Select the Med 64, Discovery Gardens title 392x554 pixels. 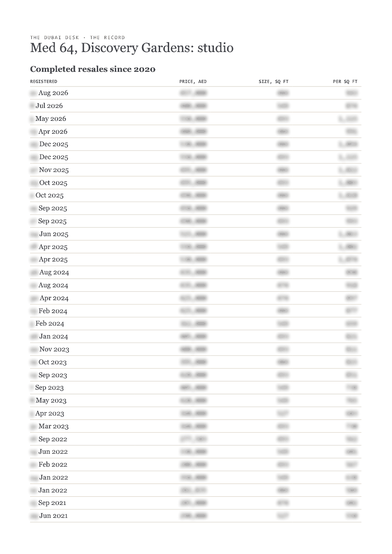click(132, 48)
